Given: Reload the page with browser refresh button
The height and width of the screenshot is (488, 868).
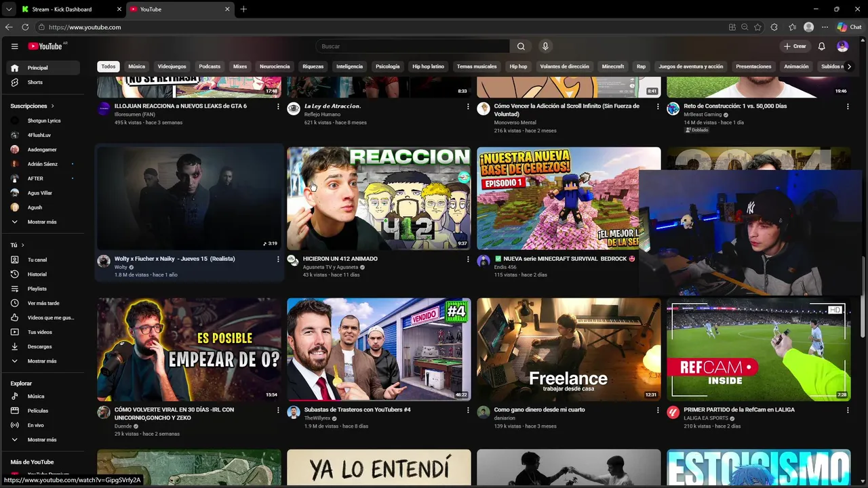Looking at the screenshot, I should 25,27.
